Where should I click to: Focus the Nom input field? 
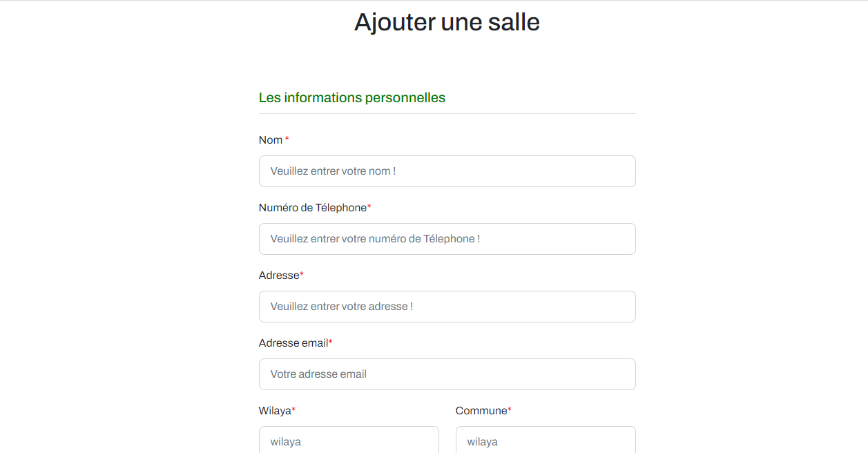pos(447,171)
